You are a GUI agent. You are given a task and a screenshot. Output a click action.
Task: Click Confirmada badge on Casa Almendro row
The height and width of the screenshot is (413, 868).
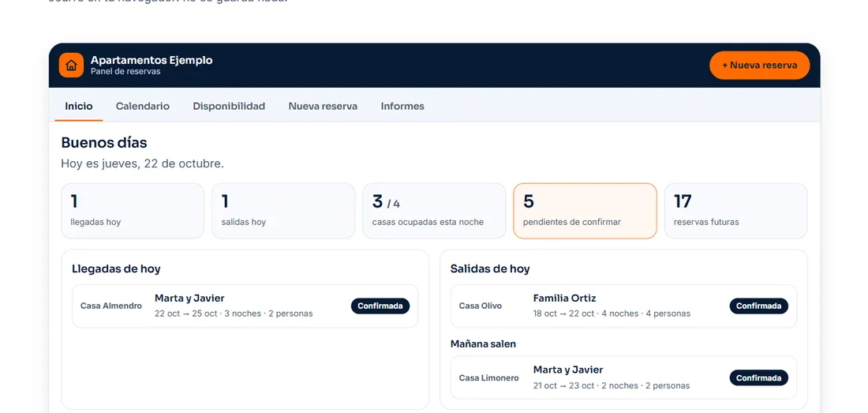[x=380, y=306]
